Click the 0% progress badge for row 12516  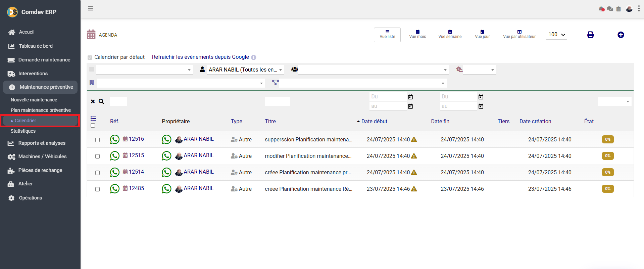pos(608,139)
